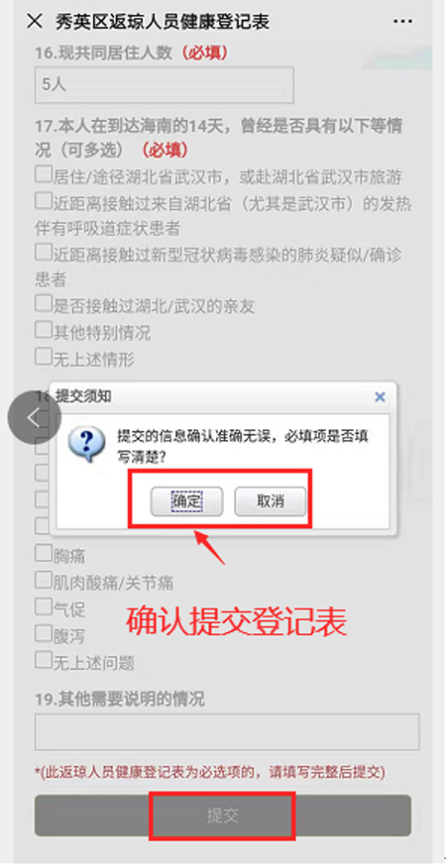This screenshot has height=868, width=446.
Task: Tick 其他特别情况 checkbox
Action: pyautogui.click(x=44, y=330)
